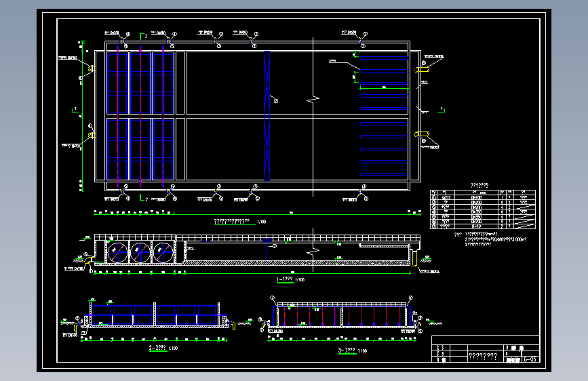Select the yellow inlet elbow at section 1-1 left

coord(89,260)
